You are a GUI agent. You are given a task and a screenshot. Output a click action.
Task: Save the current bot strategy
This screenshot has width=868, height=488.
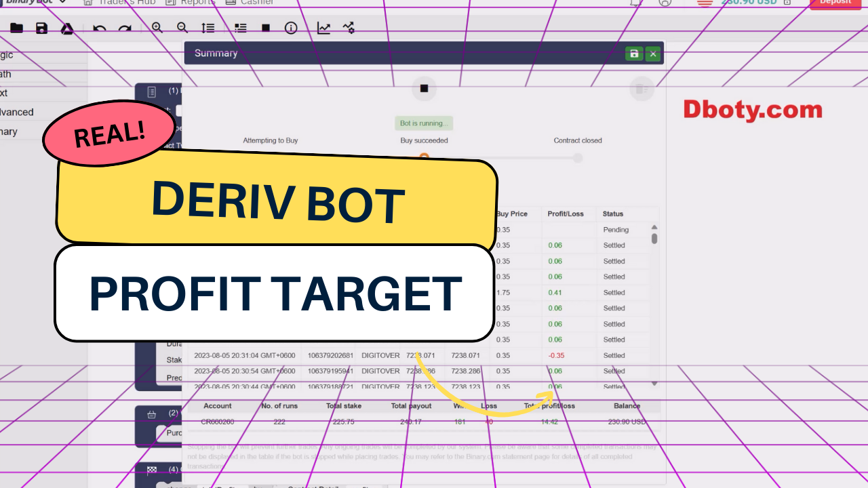[x=41, y=28]
